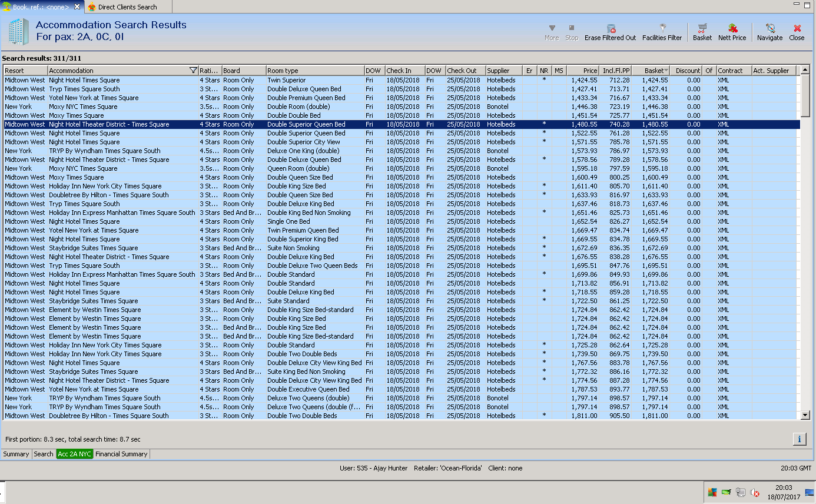Sort by the Supplier column header
Screen dimensions: 816x504
(x=504, y=71)
